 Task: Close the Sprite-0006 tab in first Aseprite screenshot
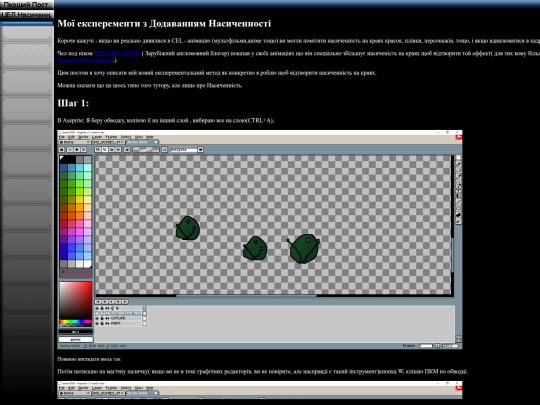coord(156,142)
